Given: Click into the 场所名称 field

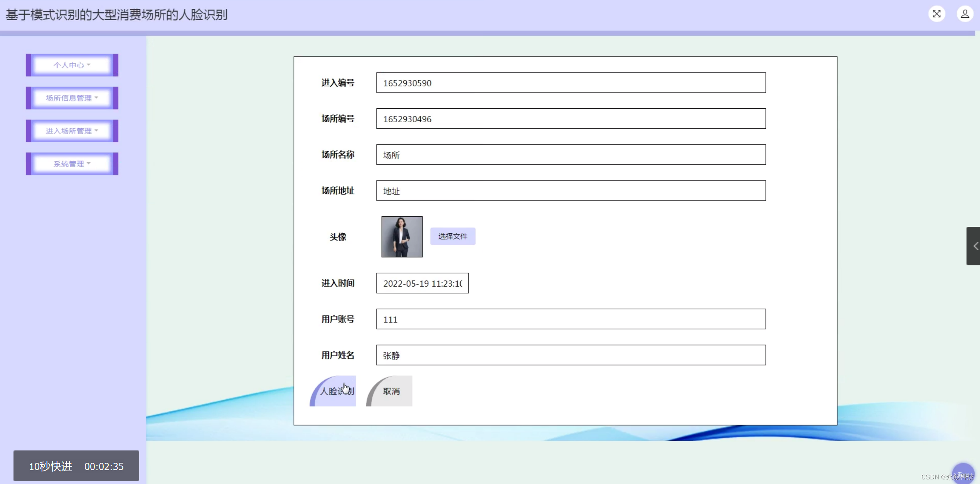Looking at the screenshot, I should [x=571, y=155].
